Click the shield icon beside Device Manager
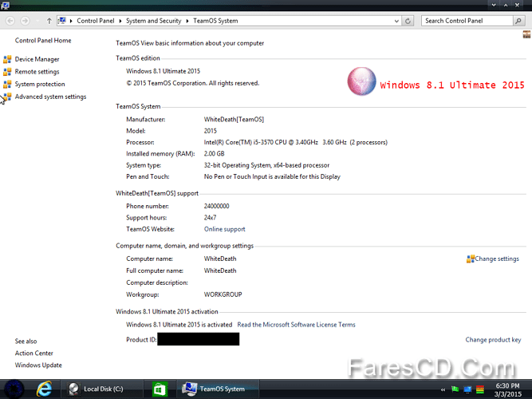Screen dimensions: 532x399 [7, 59]
